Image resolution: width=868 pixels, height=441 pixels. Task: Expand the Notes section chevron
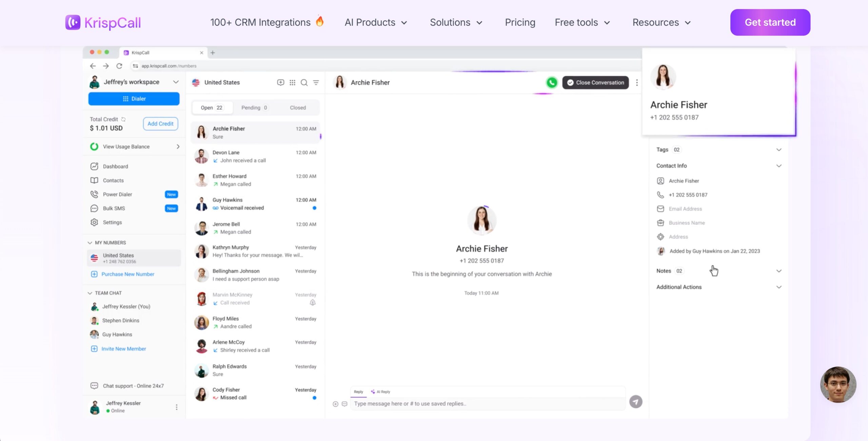[779, 271]
